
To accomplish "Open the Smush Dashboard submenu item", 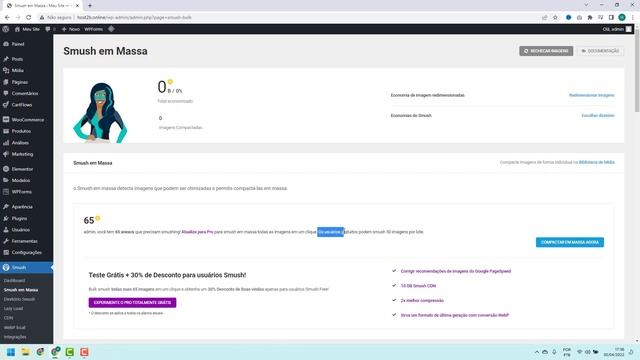I will tap(15, 280).
